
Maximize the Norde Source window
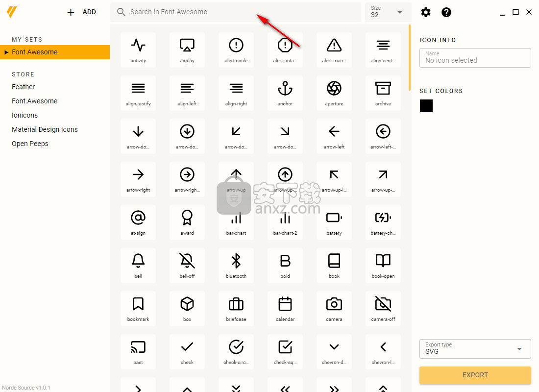coord(515,12)
